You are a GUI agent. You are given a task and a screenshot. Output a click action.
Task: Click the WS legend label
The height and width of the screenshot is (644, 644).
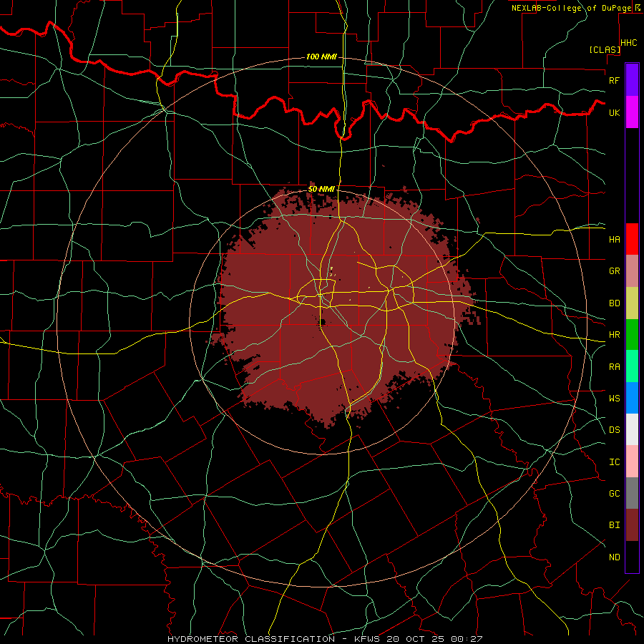(614, 399)
